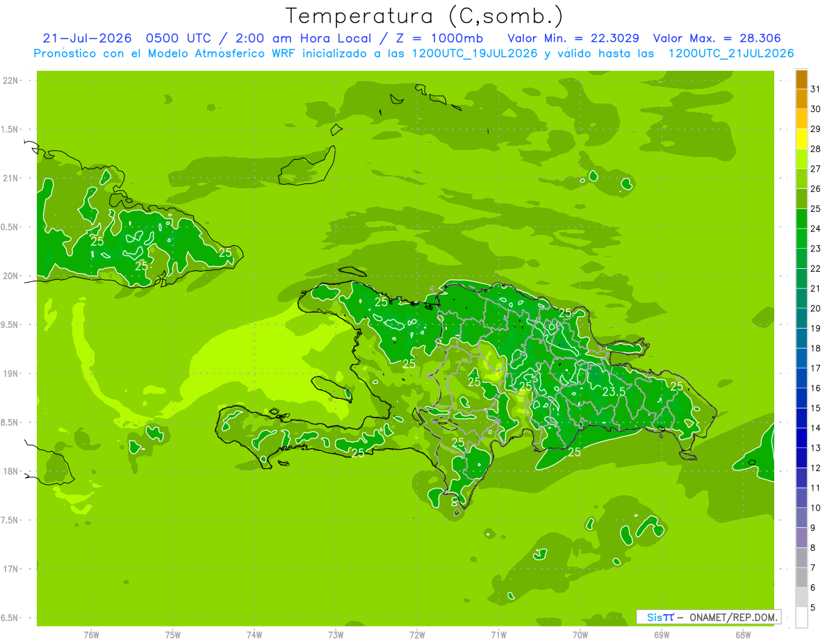The image size is (834, 644).
Task: Click the "Valor Min. = 22.3029" text
Action: [573, 38]
